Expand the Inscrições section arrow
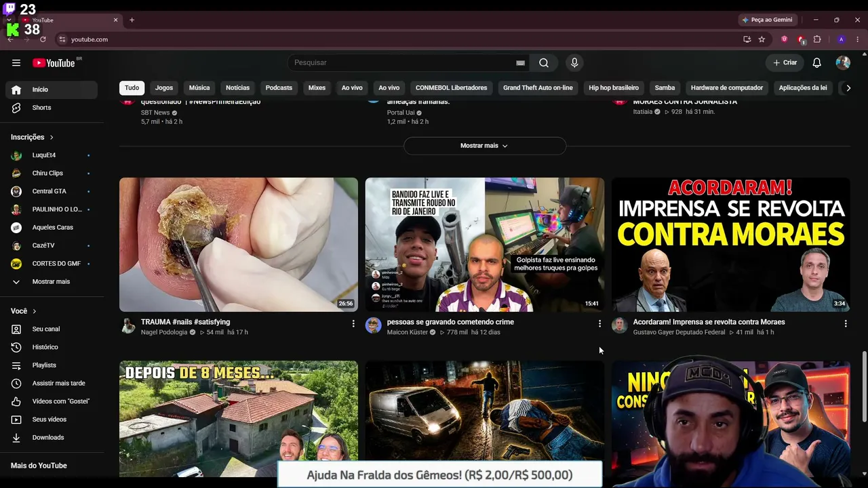Image resolution: width=868 pixels, height=488 pixels. pos(52,137)
